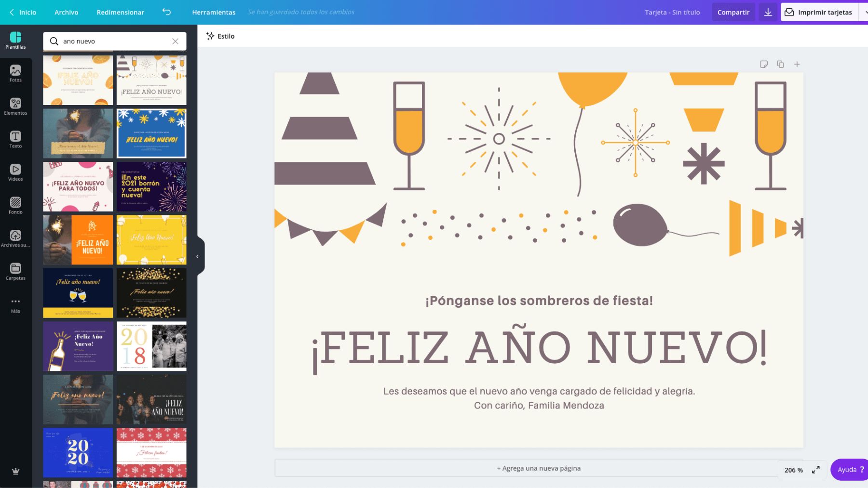Open Archivos subidos uploads panel
This screenshot has width=868, height=488.
pyautogui.click(x=15, y=238)
